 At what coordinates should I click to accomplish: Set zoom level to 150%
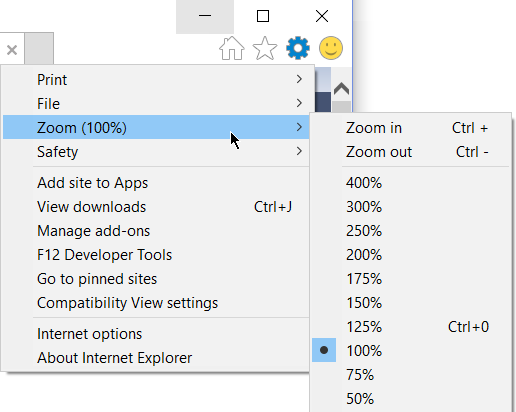[410, 303]
